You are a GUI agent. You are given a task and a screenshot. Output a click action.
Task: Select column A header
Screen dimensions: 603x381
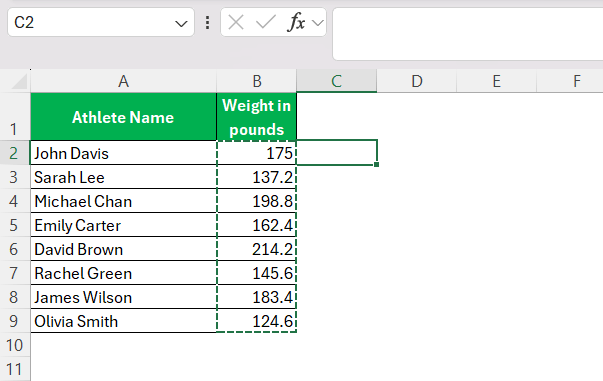(123, 81)
